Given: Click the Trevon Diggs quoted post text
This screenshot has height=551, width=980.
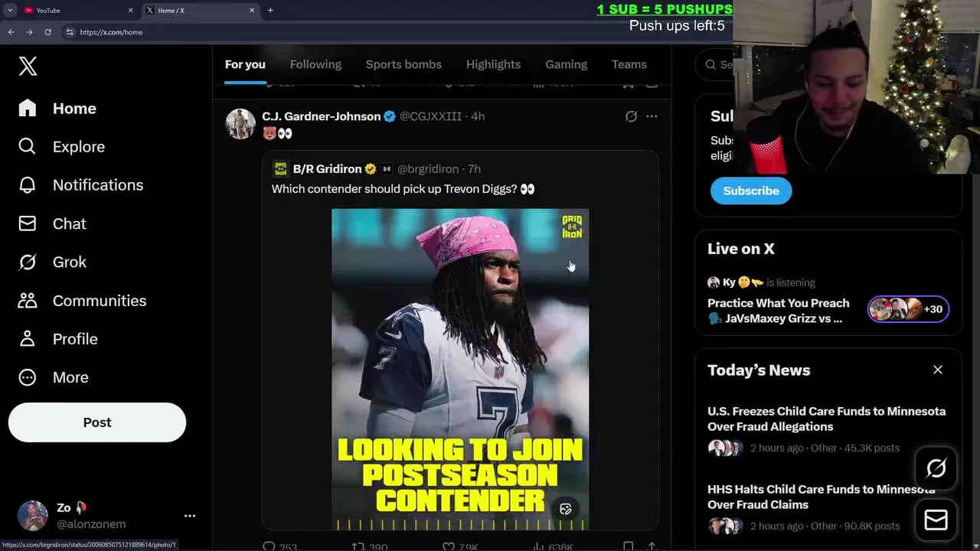Looking at the screenshot, I should [x=403, y=189].
